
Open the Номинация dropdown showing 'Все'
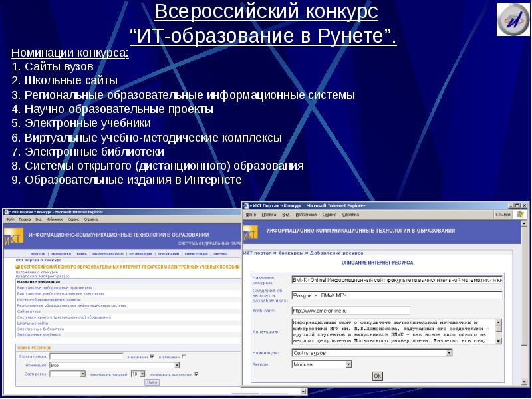(x=176, y=365)
